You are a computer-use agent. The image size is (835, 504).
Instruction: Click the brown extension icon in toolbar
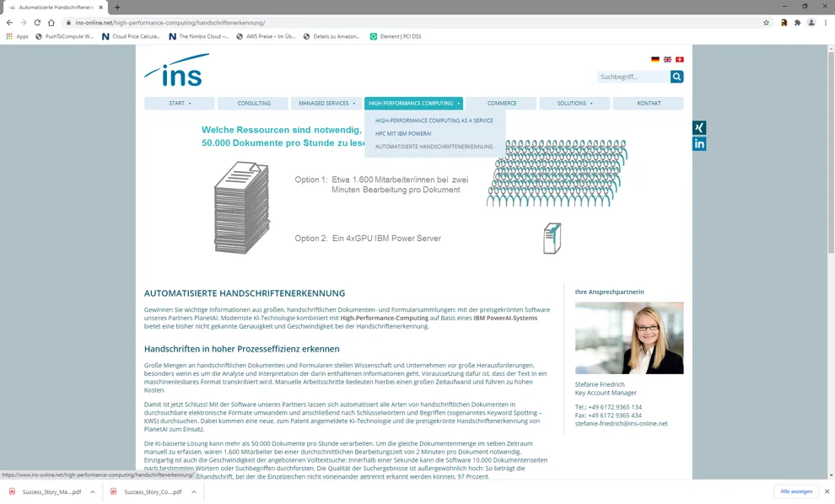[784, 23]
